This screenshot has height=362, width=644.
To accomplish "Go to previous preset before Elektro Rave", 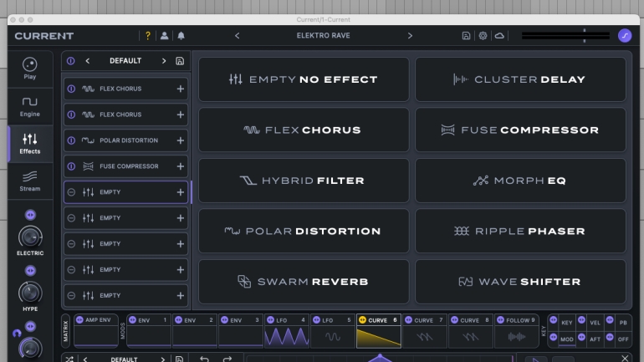I will [237, 36].
